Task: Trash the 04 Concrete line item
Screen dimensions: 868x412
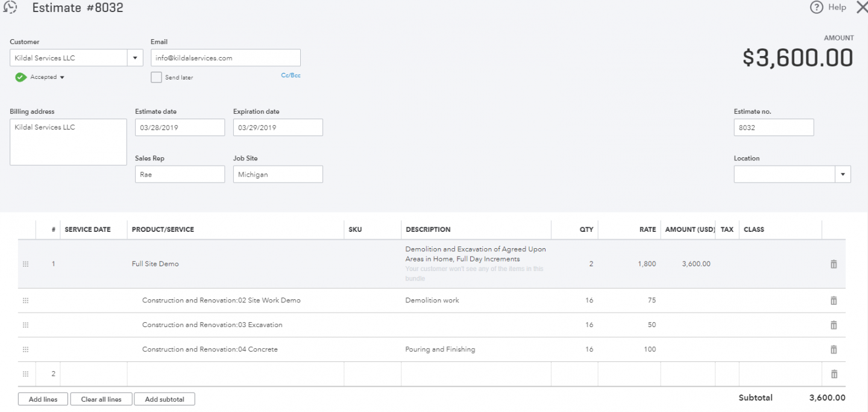Action: point(834,349)
